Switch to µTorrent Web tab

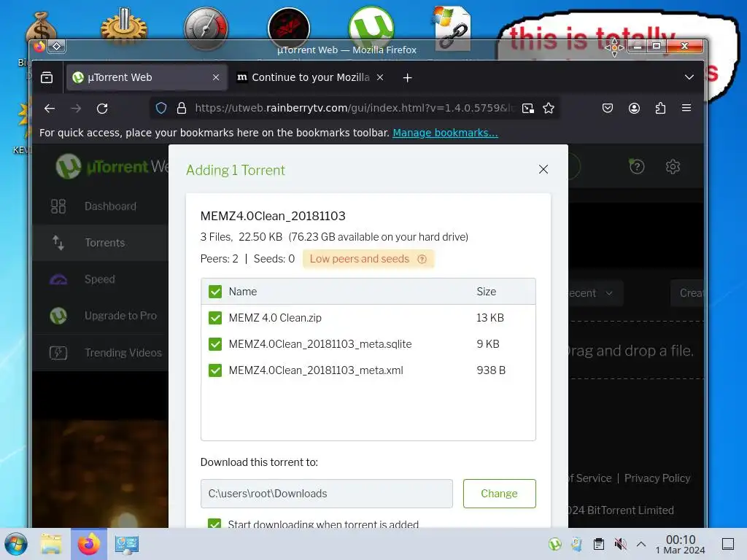[x=146, y=77]
